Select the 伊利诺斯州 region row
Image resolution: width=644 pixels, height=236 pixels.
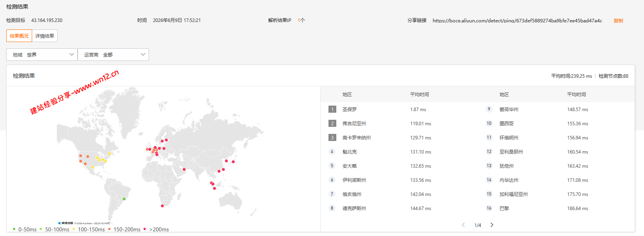pos(399,180)
